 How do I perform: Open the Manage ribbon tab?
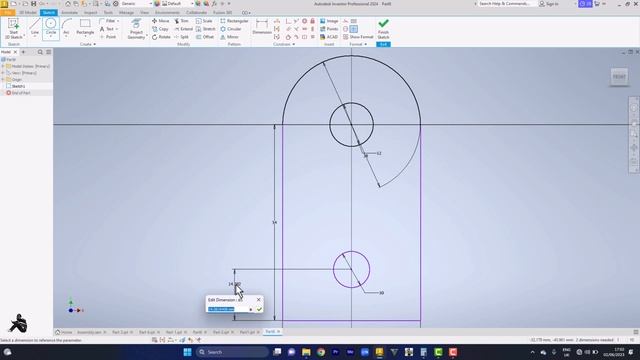[126, 13]
